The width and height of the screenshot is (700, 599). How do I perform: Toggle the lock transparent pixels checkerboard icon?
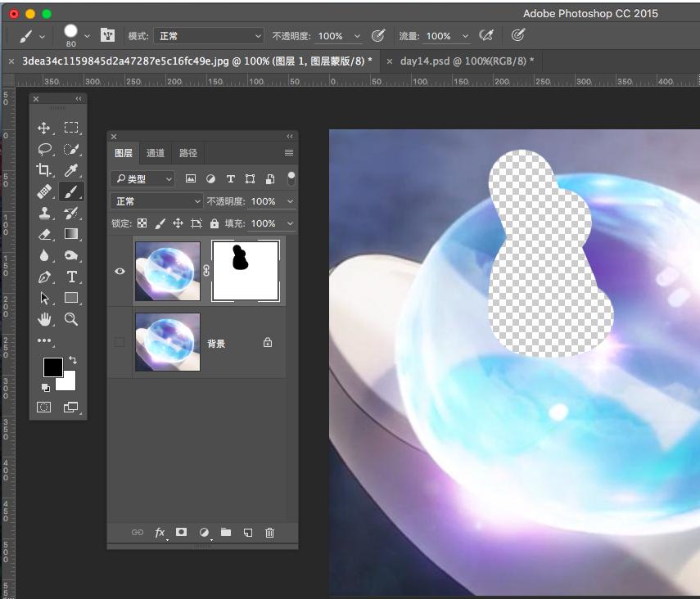[142, 223]
